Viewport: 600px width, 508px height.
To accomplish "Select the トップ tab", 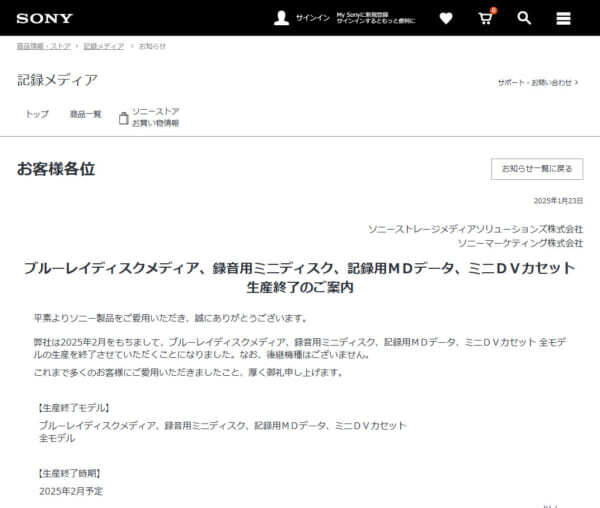I will 37,114.
